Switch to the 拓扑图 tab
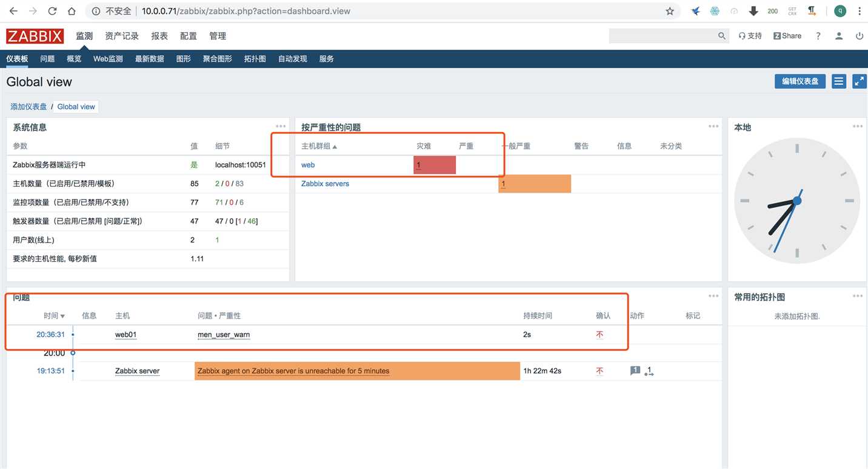This screenshot has height=469, width=868. (255, 59)
